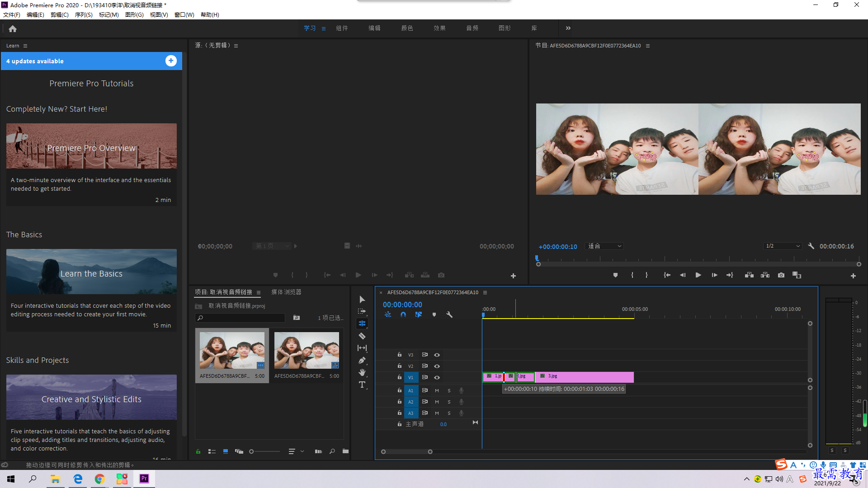Select the Razor tool
This screenshot has width=868, height=488.
coord(362,336)
